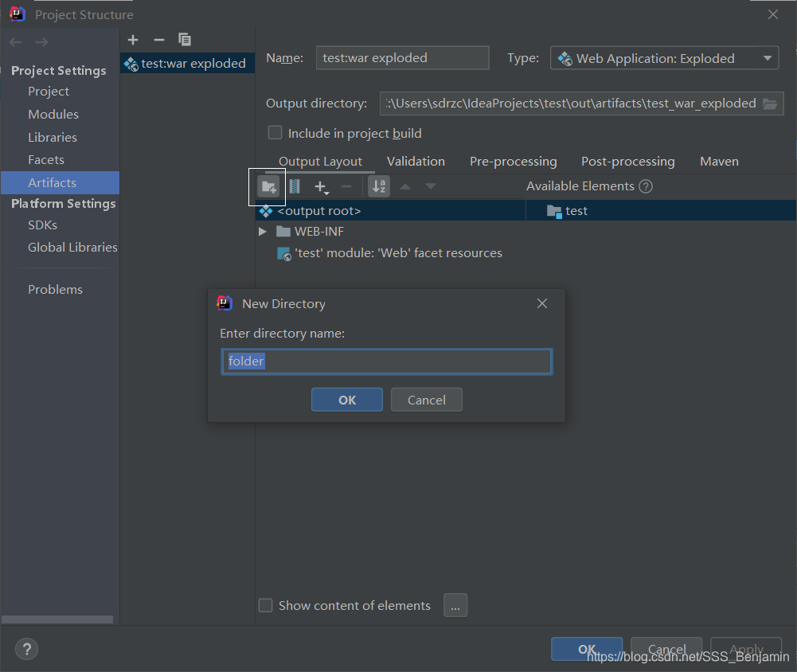Click the Move Up arrow icon
This screenshot has width=797, height=672.
[405, 186]
